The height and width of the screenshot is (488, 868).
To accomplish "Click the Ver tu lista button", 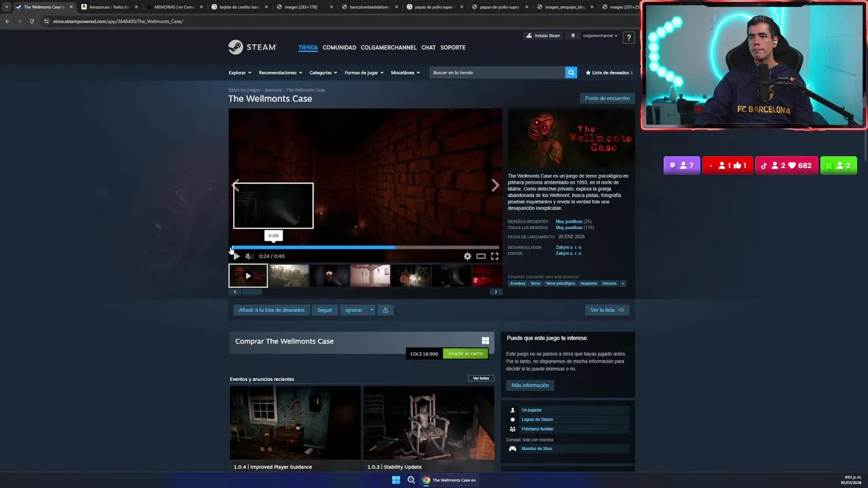I will (607, 310).
